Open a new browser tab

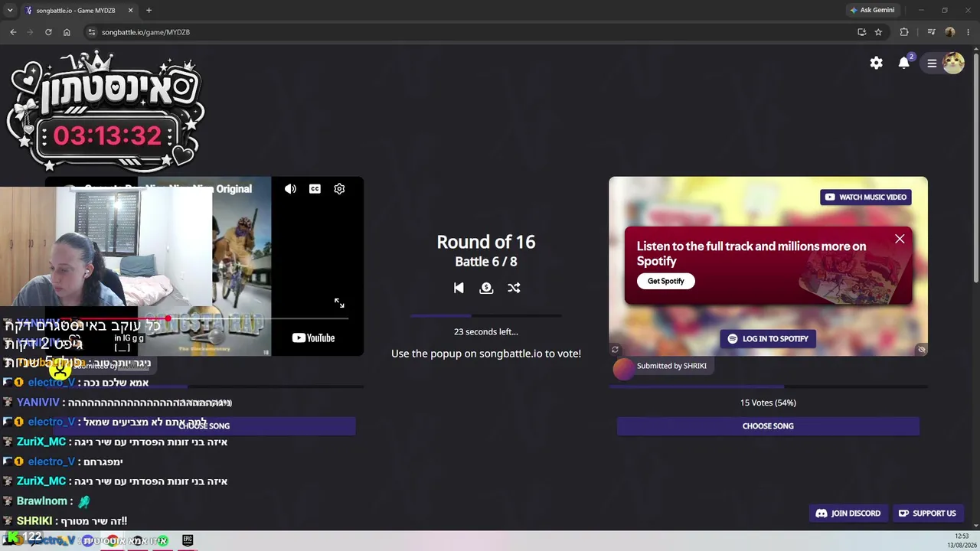[149, 11]
